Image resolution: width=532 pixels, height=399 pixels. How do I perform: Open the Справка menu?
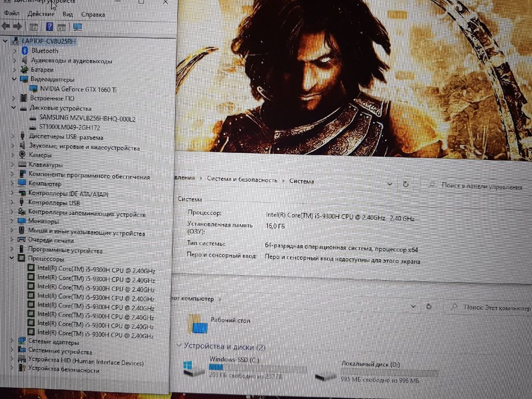point(92,15)
